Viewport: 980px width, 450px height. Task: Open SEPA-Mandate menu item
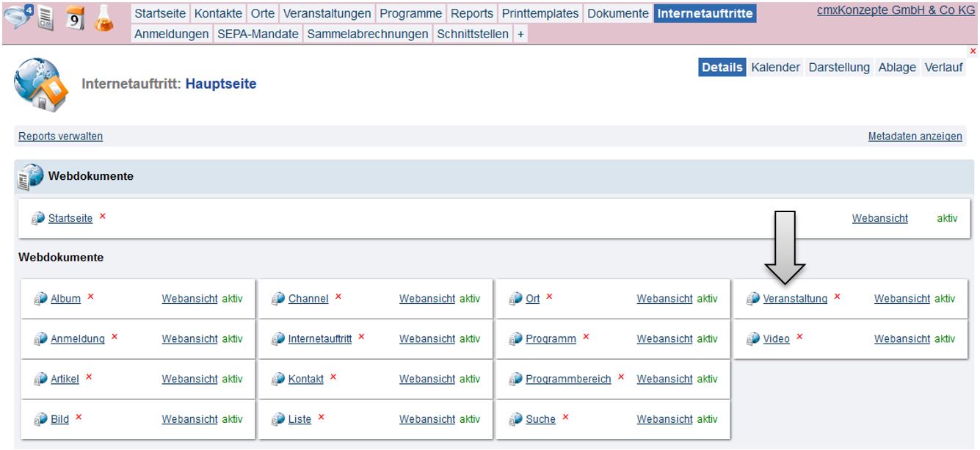pyautogui.click(x=258, y=34)
